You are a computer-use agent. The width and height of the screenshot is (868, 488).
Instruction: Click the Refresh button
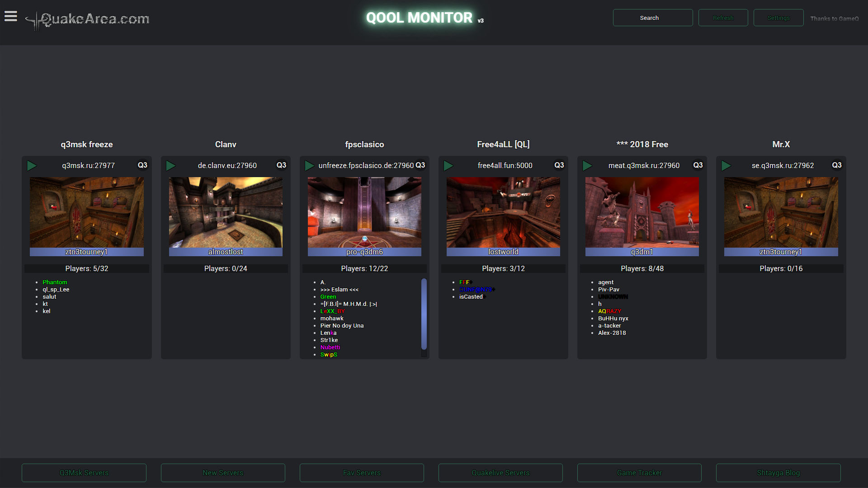point(723,18)
